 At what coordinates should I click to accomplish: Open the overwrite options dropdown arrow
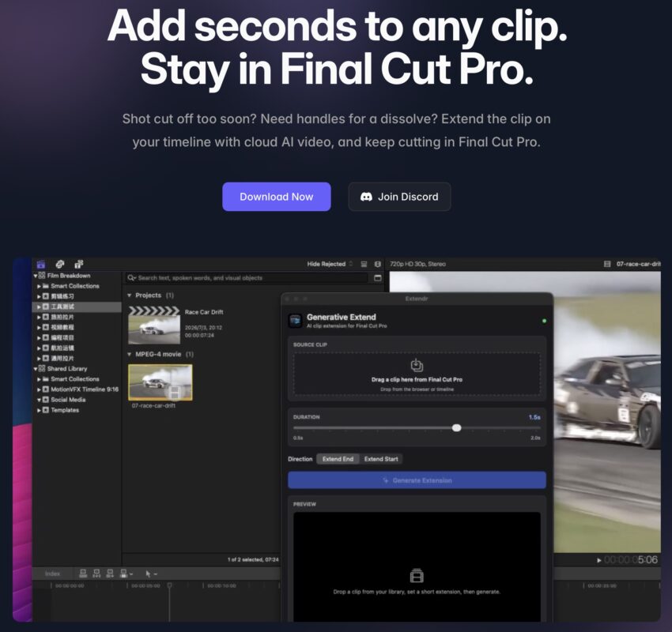coord(130,574)
